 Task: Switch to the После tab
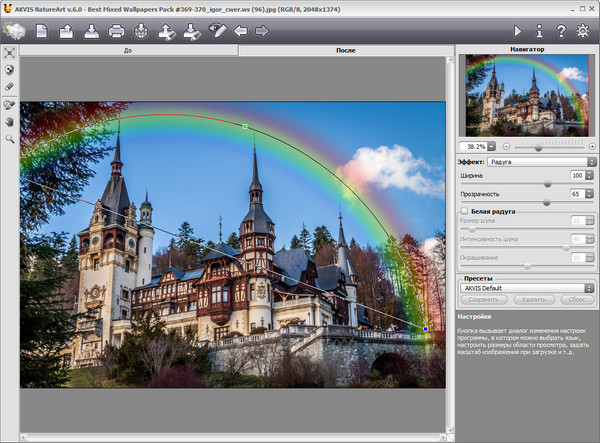(346, 49)
